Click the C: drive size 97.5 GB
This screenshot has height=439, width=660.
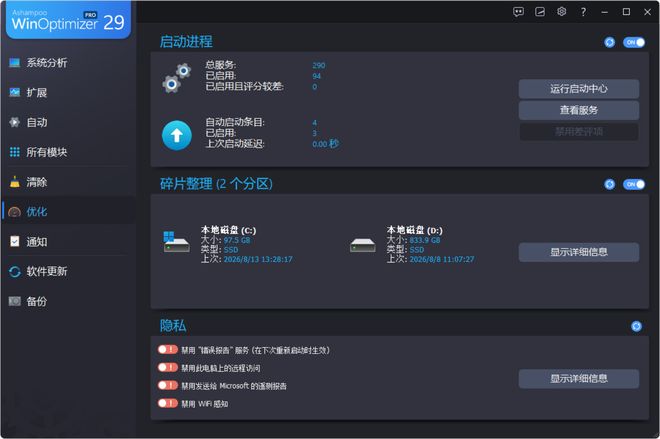tap(237, 240)
